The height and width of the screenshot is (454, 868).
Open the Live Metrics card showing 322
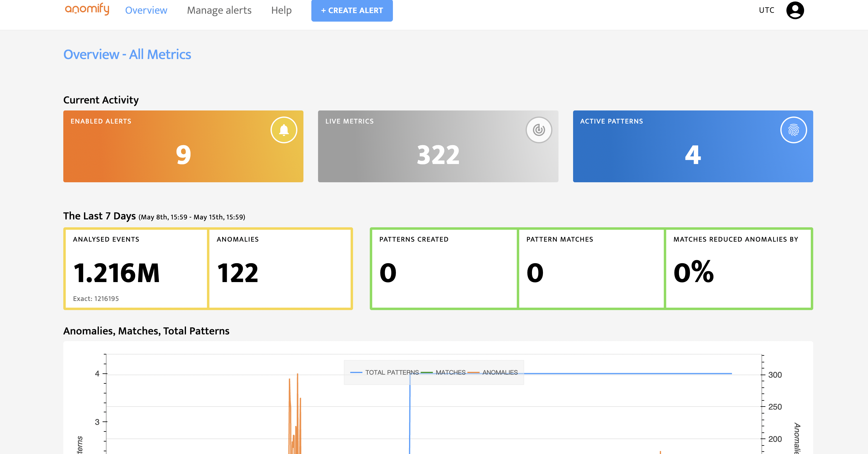coord(438,146)
